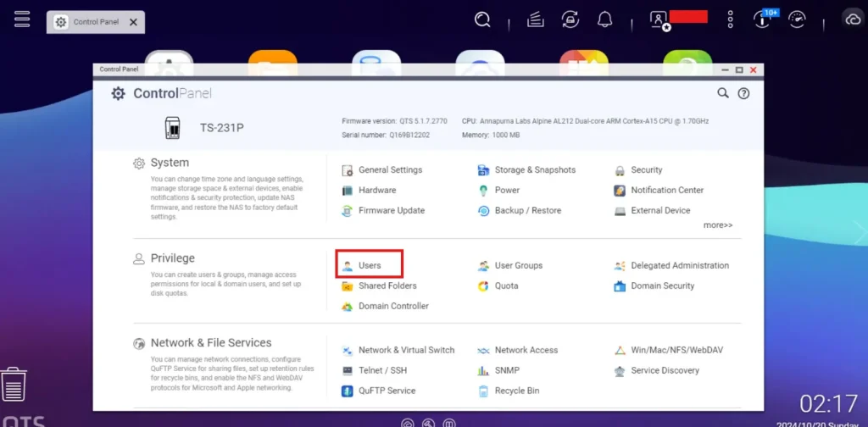Click the TS-231P NAS device icon

click(x=173, y=128)
